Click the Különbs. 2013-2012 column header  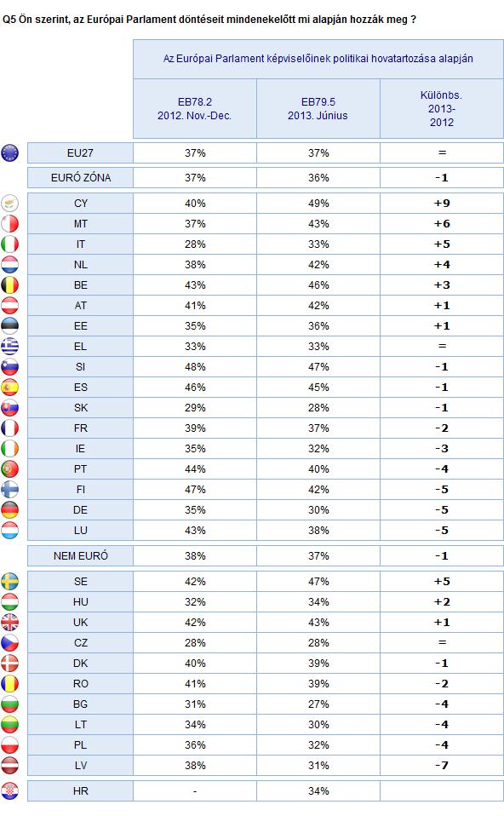pos(442,109)
